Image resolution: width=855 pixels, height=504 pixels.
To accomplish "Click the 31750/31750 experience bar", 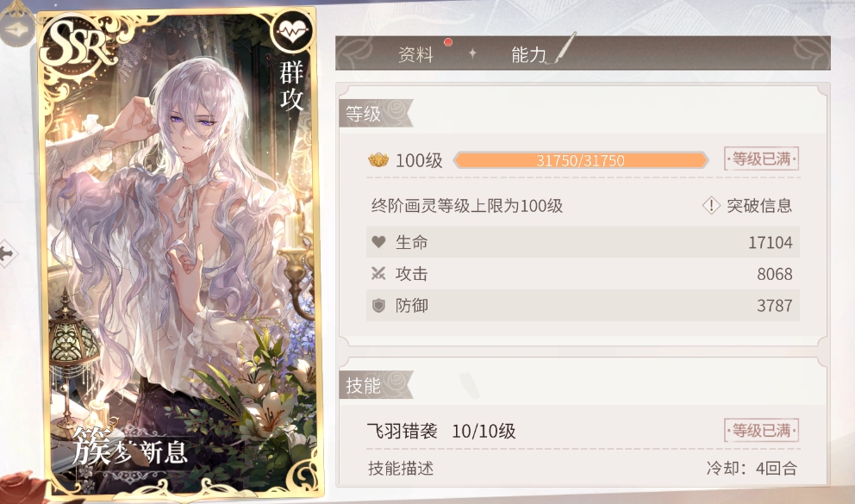I will [581, 160].
